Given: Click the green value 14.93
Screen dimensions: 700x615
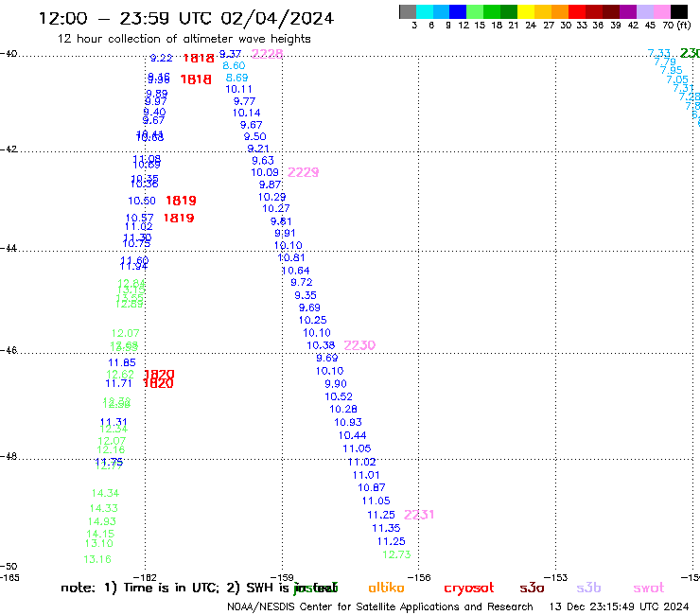Looking at the screenshot, I should click(102, 521).
